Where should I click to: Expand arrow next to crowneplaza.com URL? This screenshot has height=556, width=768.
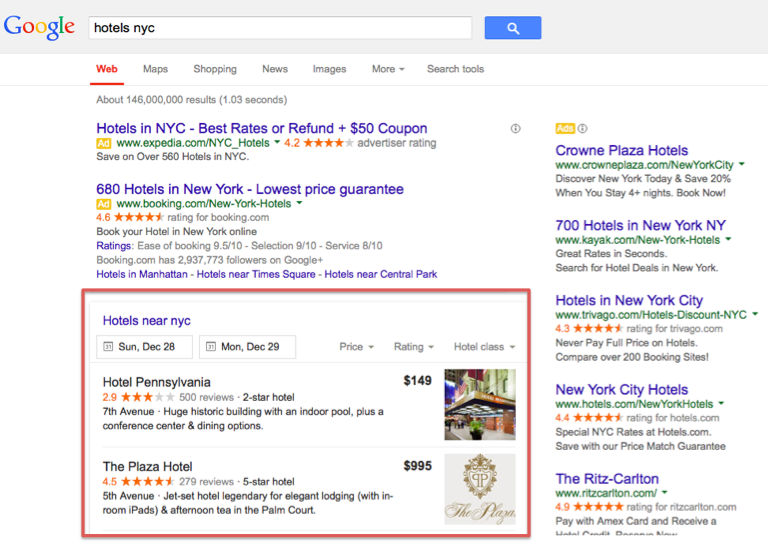point(742,164)
